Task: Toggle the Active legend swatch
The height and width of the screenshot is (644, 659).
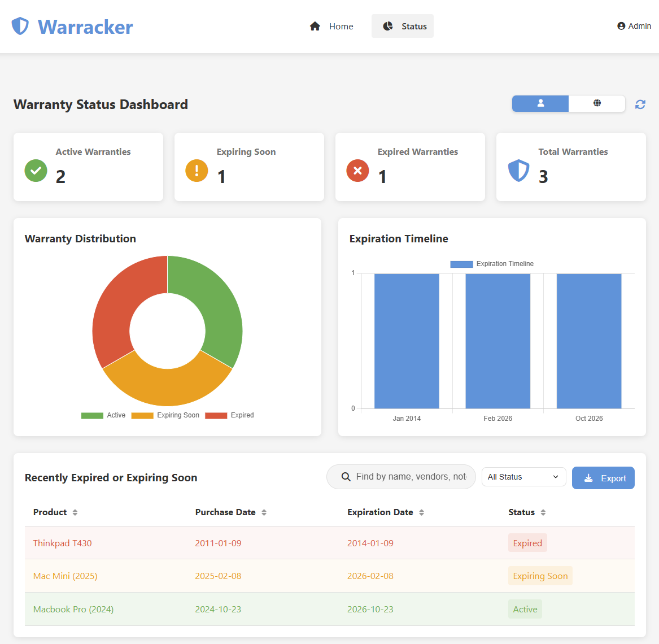Action: tap(92, 415)
